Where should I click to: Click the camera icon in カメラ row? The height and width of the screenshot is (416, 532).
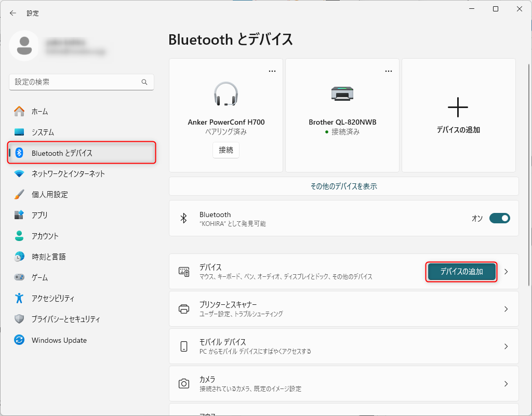(184, 383)
